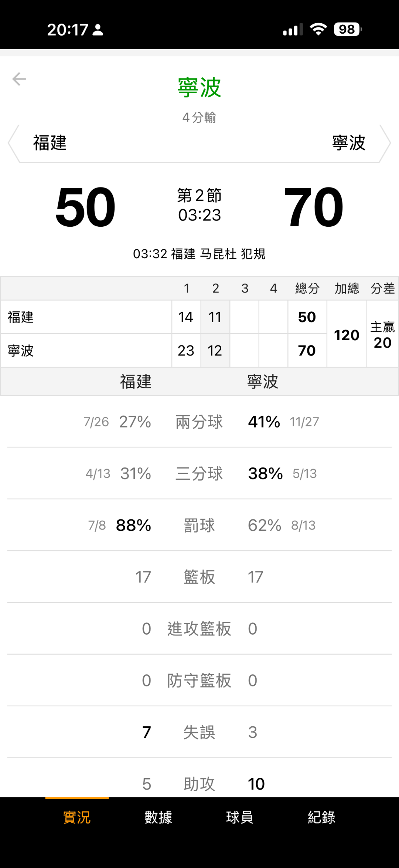
Task: Go to the 紀錄 tab
Action: click(321, 817)
